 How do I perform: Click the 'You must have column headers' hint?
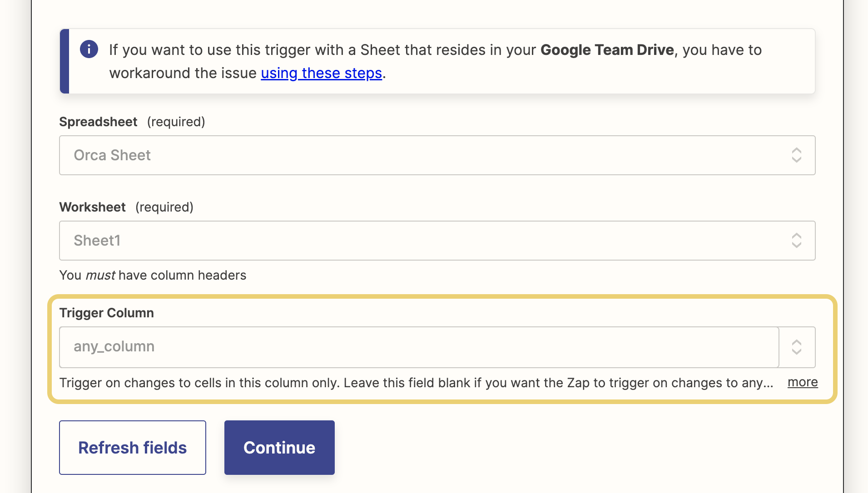pos(153,275)
